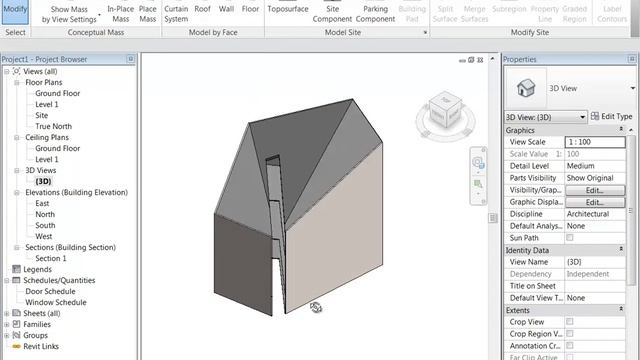This screenshot has height=360, width=640.
Task: Click Edit Type button
Action: click(611, 117)
